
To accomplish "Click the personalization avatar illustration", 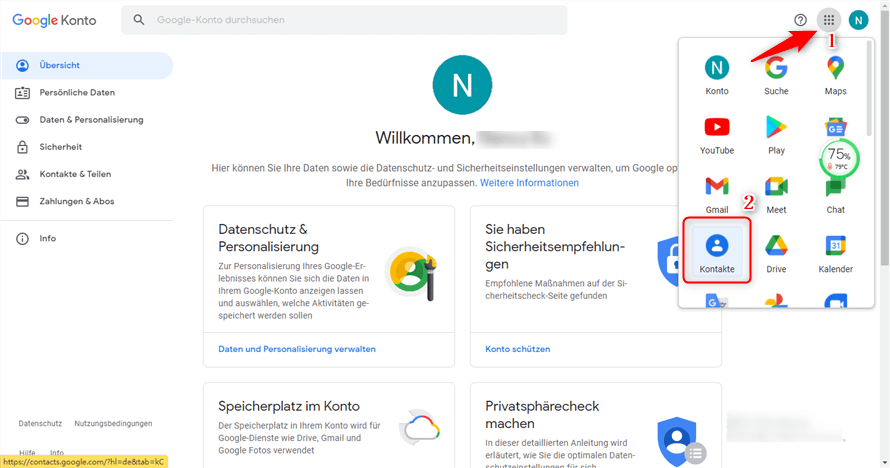I will point(412,273).
